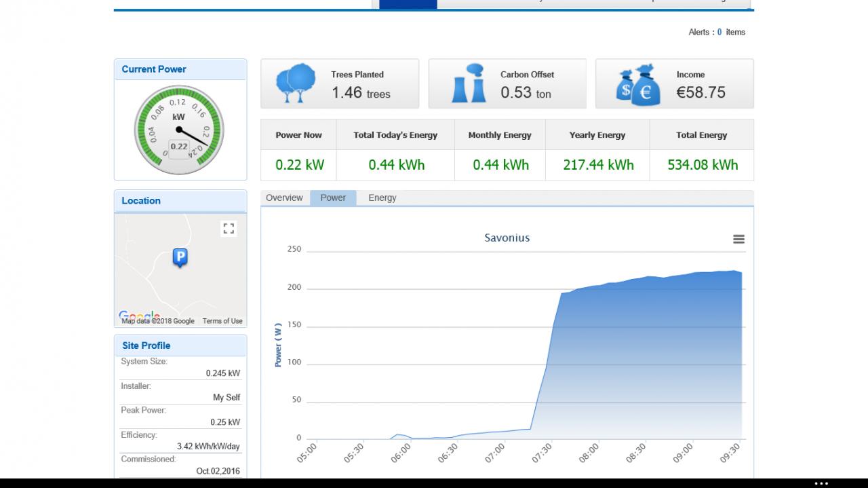
Task: Click the Savonius chart title
Action: 507,238
